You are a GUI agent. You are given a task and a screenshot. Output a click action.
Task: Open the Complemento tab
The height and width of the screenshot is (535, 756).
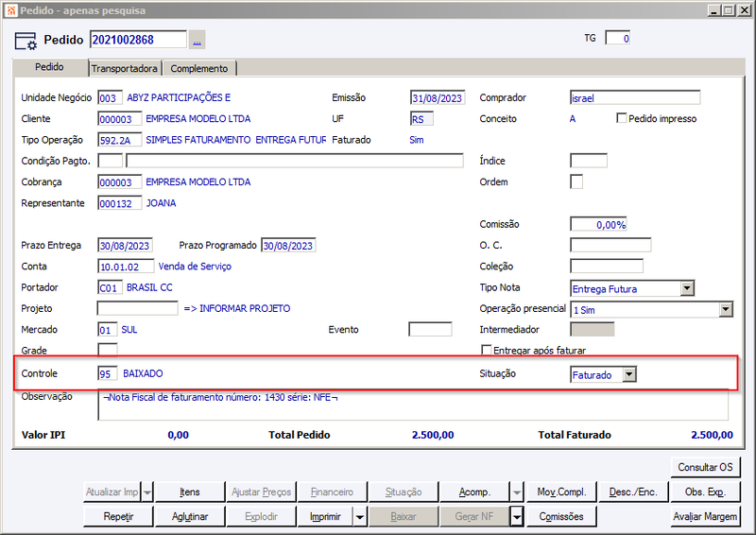[x=199, y=68]
